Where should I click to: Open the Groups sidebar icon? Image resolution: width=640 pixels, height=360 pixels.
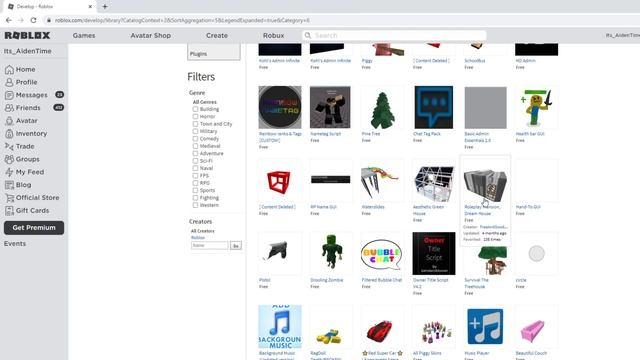pos(9,159)
